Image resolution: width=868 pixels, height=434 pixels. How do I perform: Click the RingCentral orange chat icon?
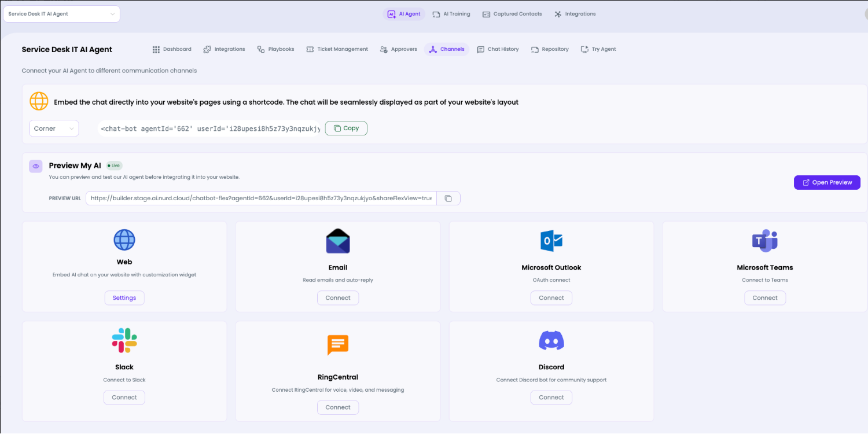pos(338,345)
